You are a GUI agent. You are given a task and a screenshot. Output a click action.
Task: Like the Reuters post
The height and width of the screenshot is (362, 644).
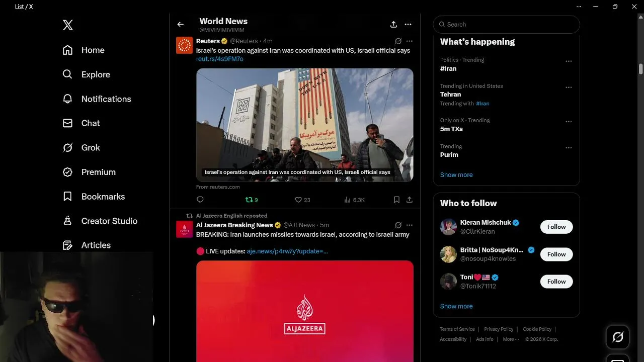[x=302, y=200]
